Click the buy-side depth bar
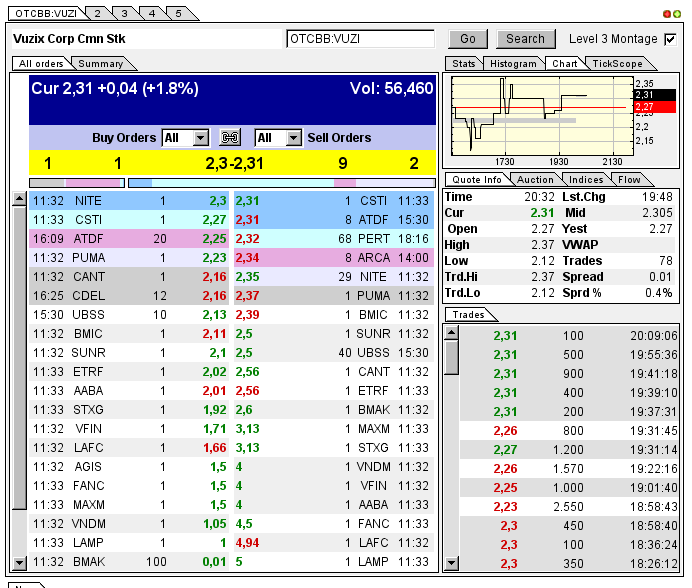 (x=77, y=183)
